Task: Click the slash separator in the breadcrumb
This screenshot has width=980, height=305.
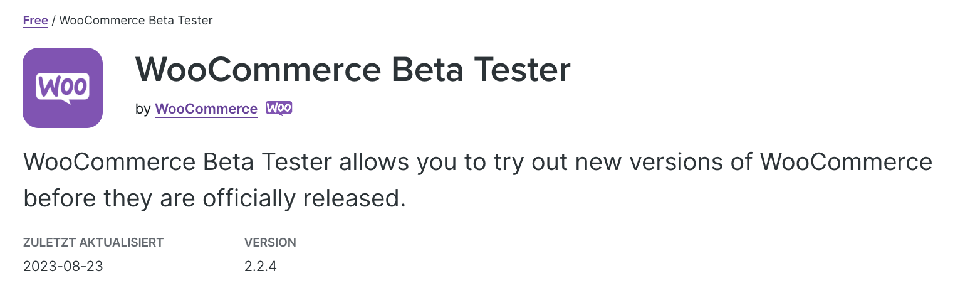Action: click(54, 20)
